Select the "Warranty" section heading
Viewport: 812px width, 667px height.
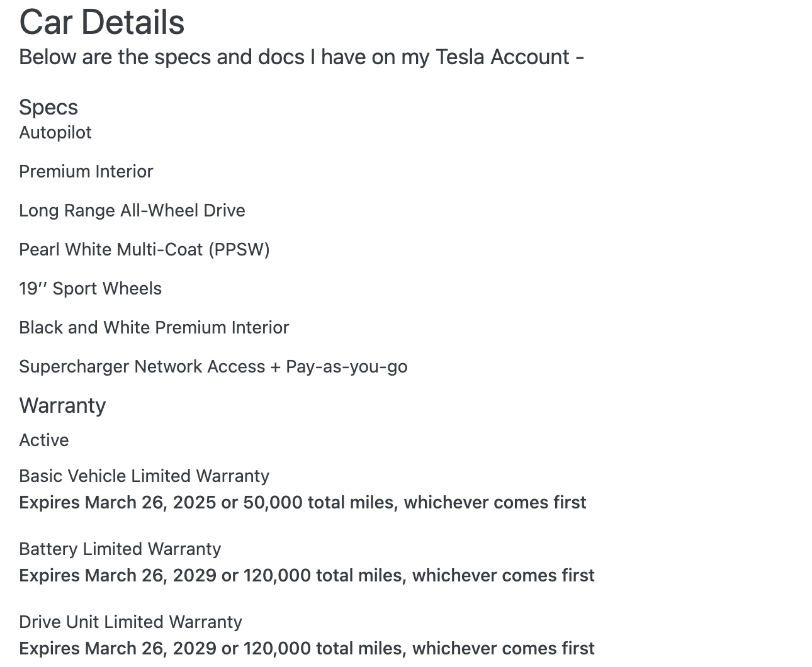(x=62, y=406)
